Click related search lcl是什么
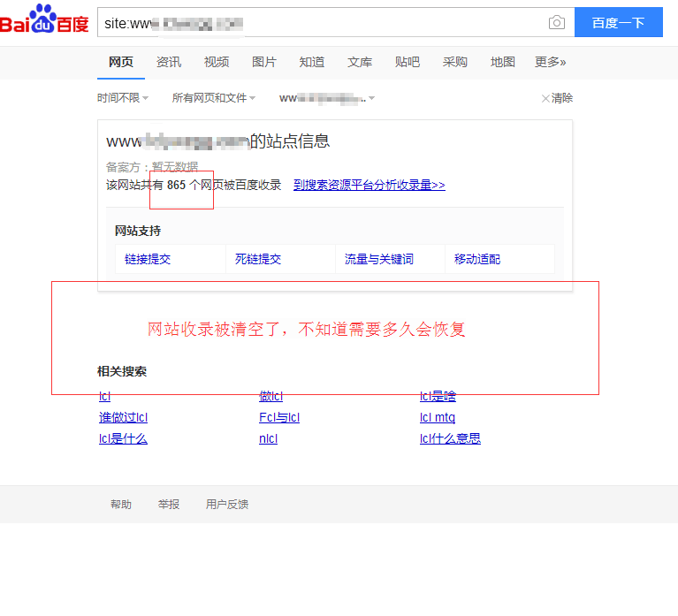 tap(123, 438)
